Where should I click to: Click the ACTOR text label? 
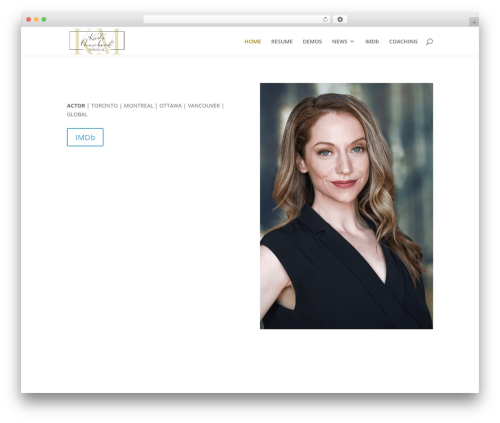point(76,106)
